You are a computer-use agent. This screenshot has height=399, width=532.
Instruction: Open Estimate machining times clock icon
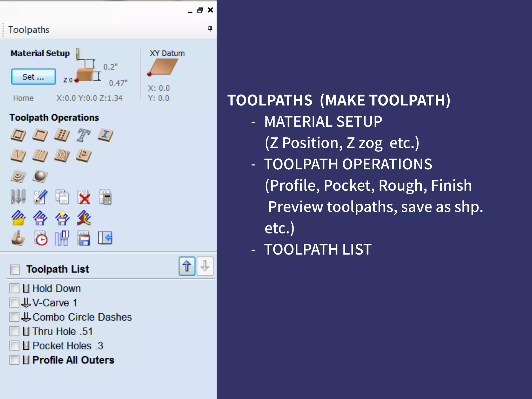41,238
